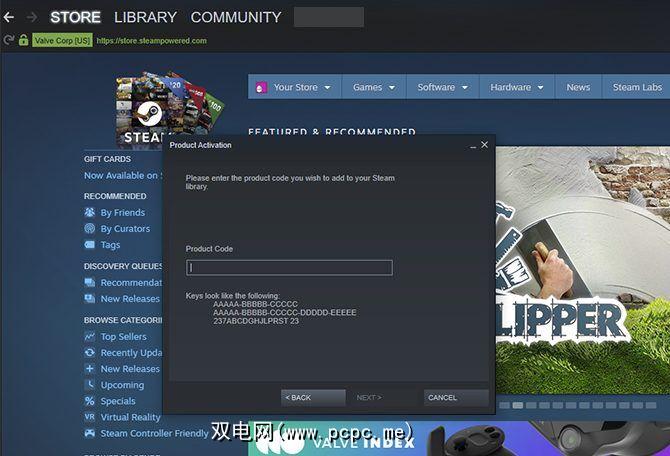Click the Recommendations queue icon
Screen dimensions: 670x456
point(90,282)
